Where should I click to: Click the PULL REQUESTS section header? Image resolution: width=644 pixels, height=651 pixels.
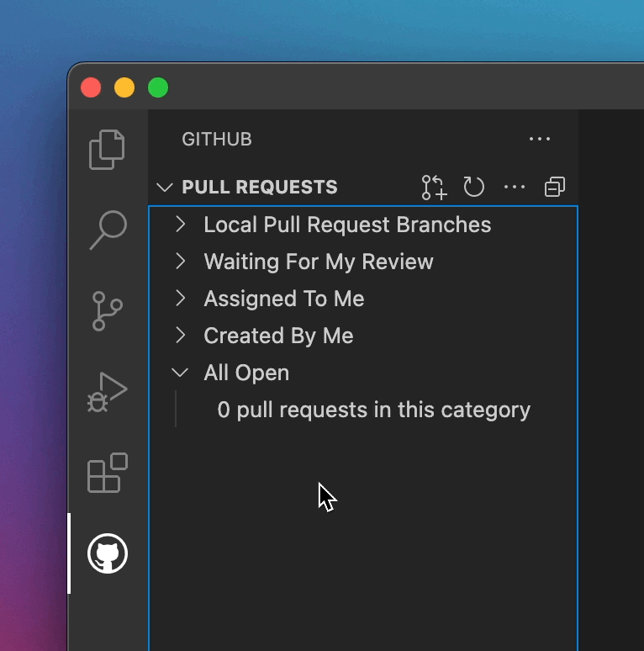point(260,187)
